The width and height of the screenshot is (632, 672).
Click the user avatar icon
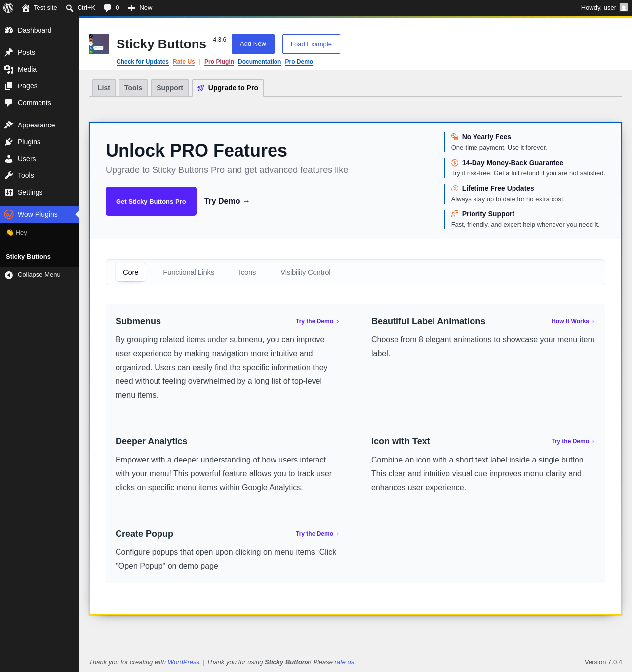tap(624, 8)
